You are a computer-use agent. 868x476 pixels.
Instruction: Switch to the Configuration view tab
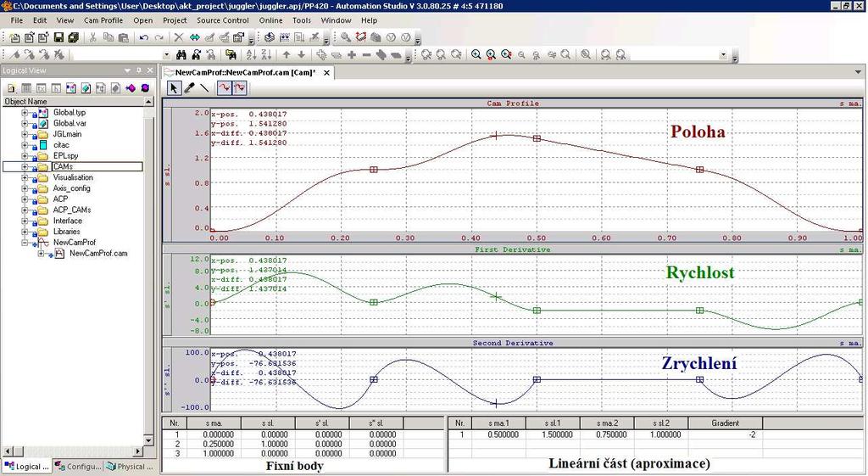[79, 467]
